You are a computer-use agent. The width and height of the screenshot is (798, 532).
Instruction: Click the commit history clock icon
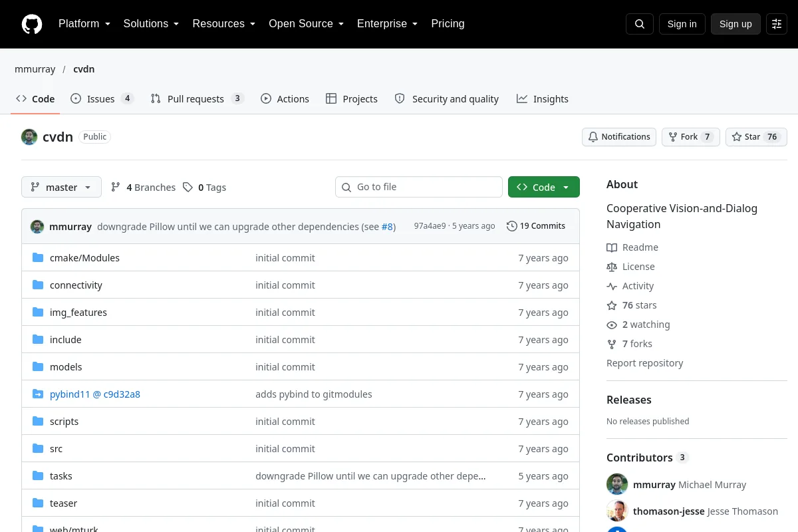[511, 226]
